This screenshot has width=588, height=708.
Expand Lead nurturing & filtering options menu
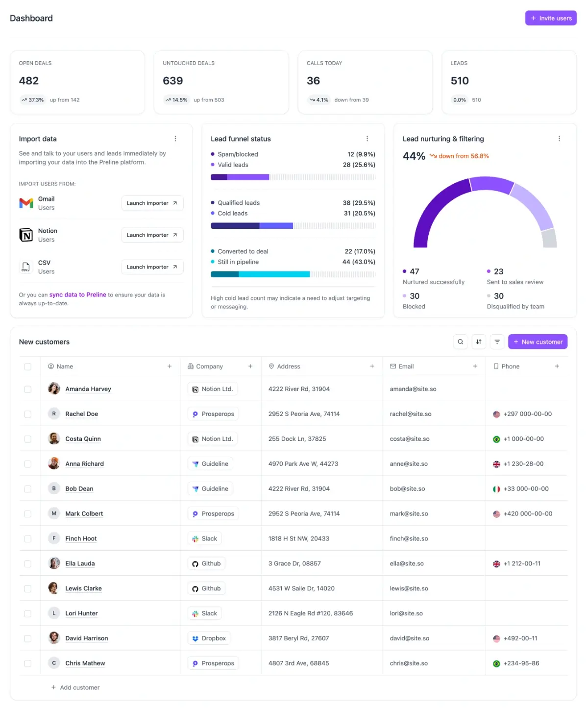point(559,139)
